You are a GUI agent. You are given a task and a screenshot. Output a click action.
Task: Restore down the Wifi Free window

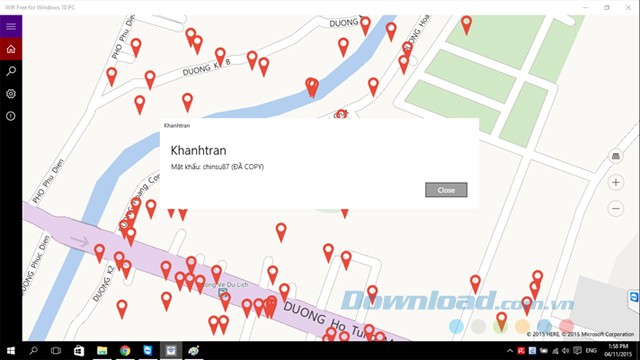pyautogui.click(x=607, y=7)
